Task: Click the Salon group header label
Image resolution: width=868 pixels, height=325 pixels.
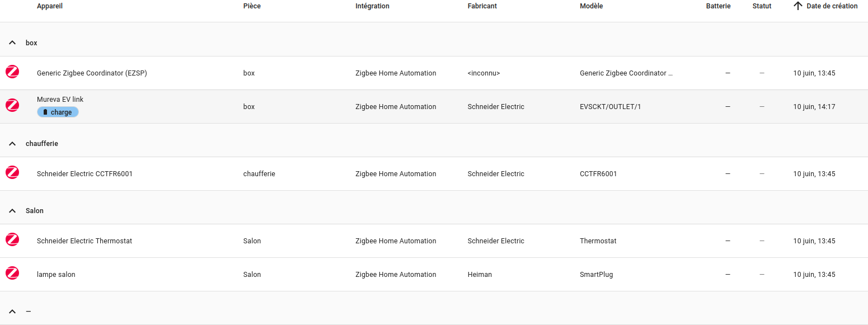Action: point(35,211)
